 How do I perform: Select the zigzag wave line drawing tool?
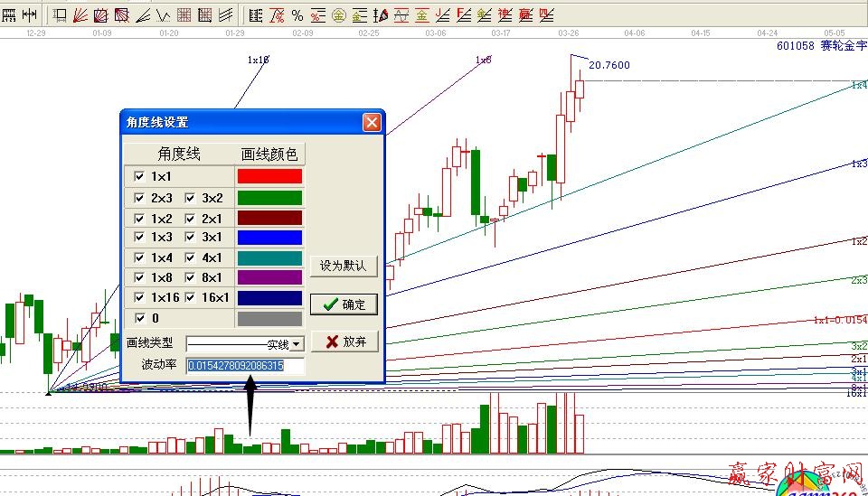point(164,14)
